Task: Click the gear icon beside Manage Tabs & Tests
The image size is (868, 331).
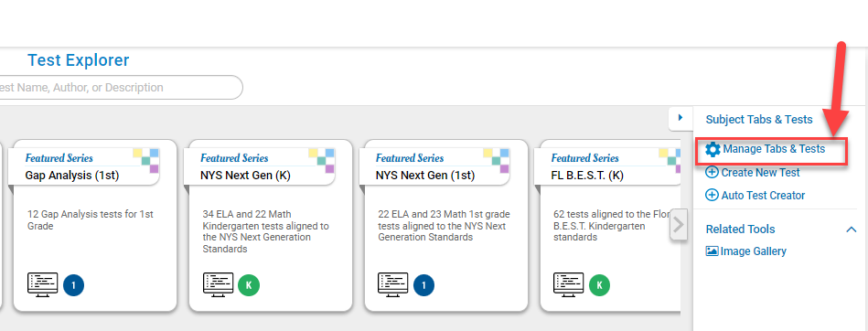Action: [x=713, y=149]
